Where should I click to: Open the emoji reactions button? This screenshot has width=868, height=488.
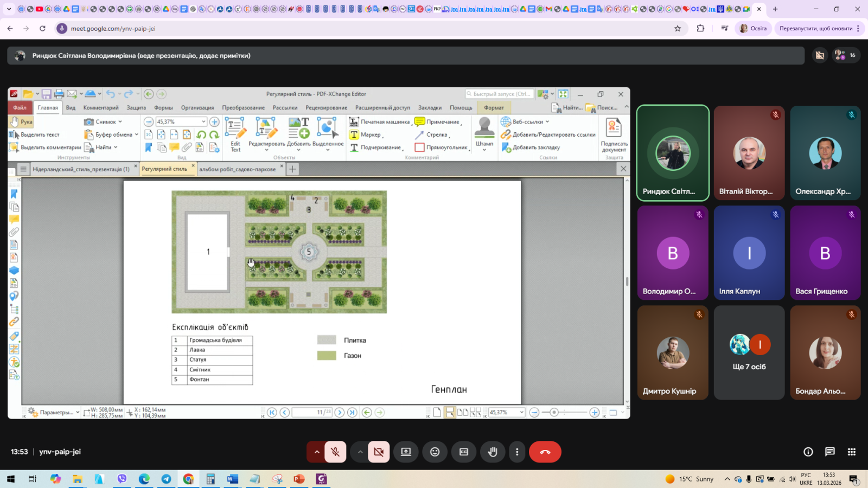pyautogui.click(x=435, y=452)
